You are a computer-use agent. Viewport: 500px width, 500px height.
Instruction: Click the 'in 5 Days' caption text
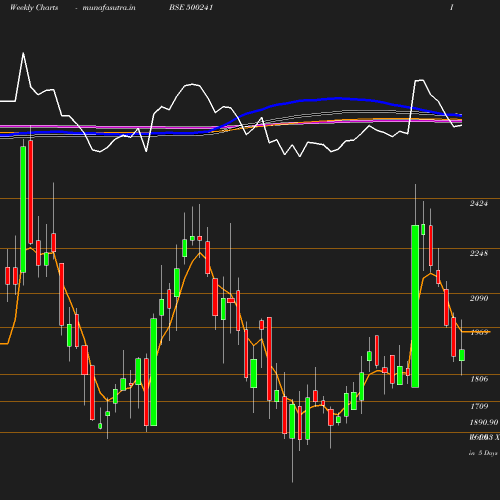[x=483, y=453]
